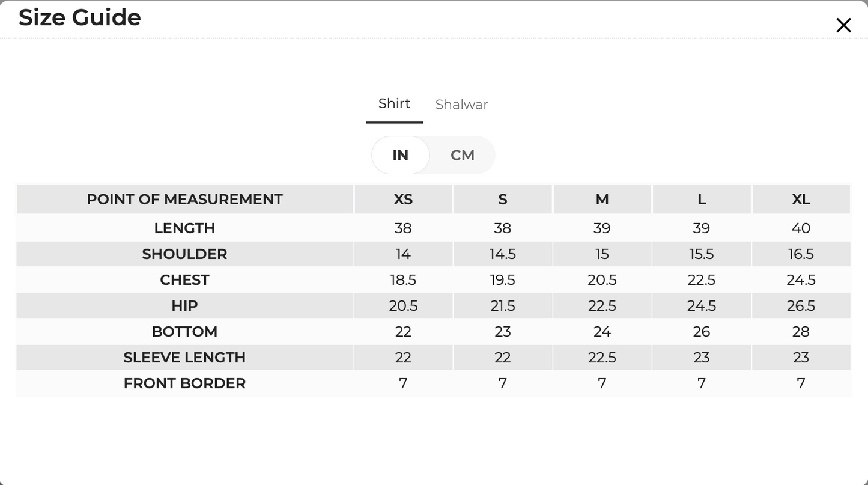This screenshot has height=485, width=868.
Task: Click the XL chest value 24.5
Action: [x=801, y=280]
